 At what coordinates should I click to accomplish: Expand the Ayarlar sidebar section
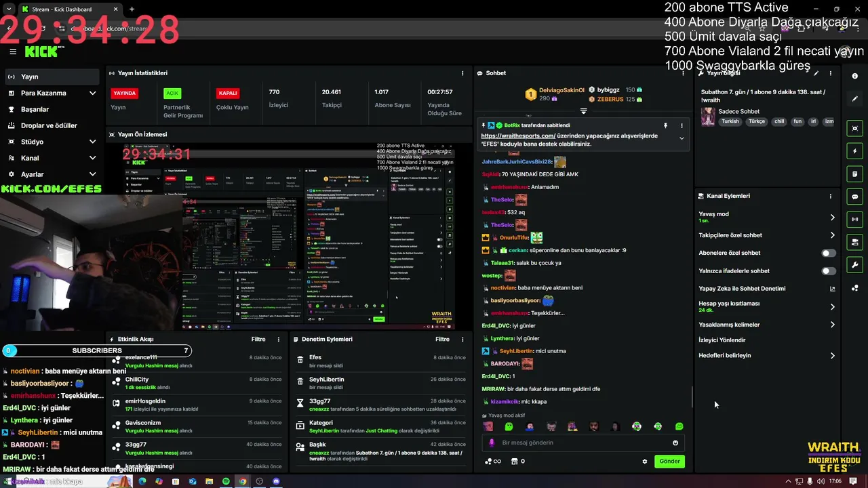(93, 174)
